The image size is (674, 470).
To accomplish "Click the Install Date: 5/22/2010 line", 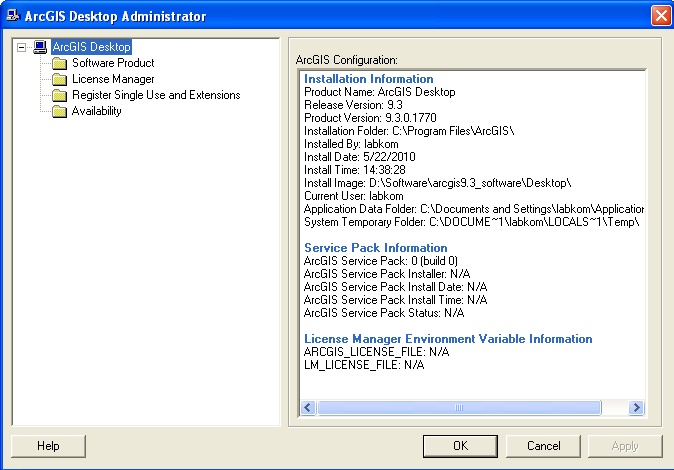I will pyautogui.click(x=360, y=157).
